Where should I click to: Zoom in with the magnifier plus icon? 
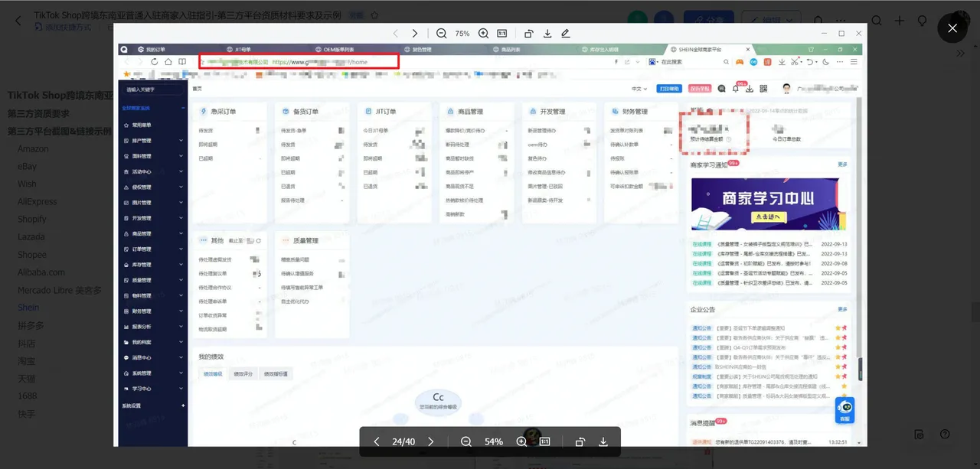(483, 34)
